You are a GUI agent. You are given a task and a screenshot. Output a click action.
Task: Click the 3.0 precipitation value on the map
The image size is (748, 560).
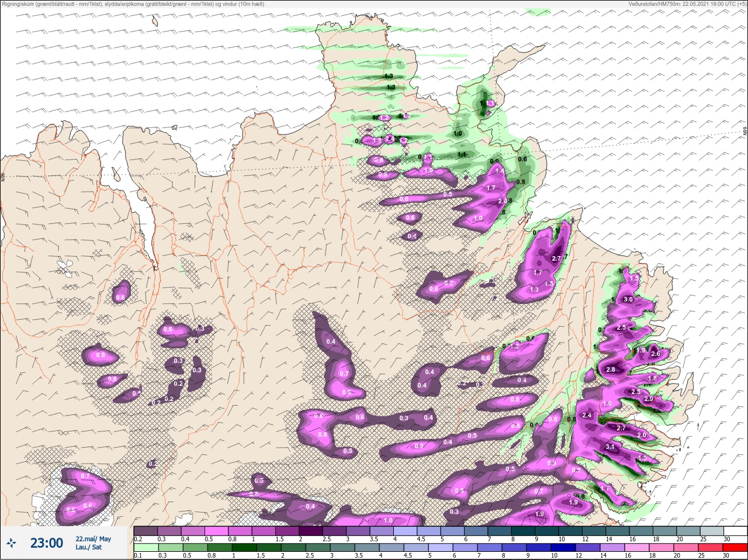point(628,299)
